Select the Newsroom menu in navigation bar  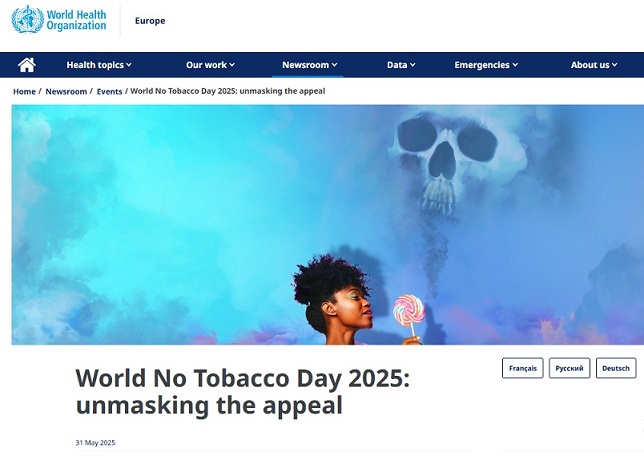309,65
